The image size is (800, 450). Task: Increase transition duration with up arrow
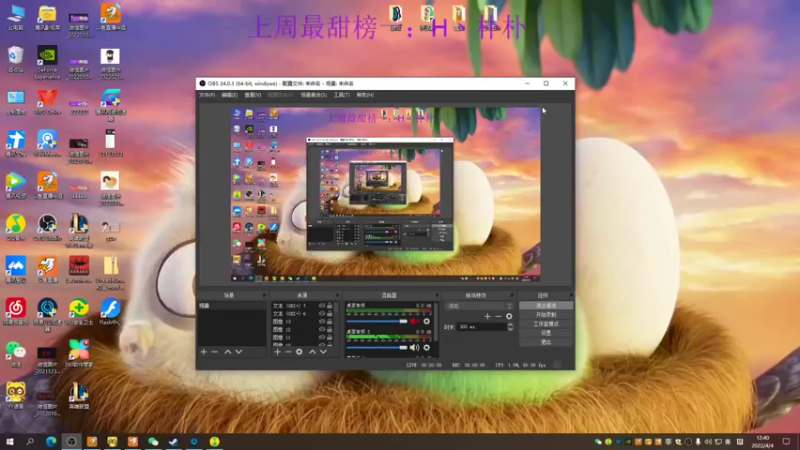pyautogui.click(x=510, y=324)
